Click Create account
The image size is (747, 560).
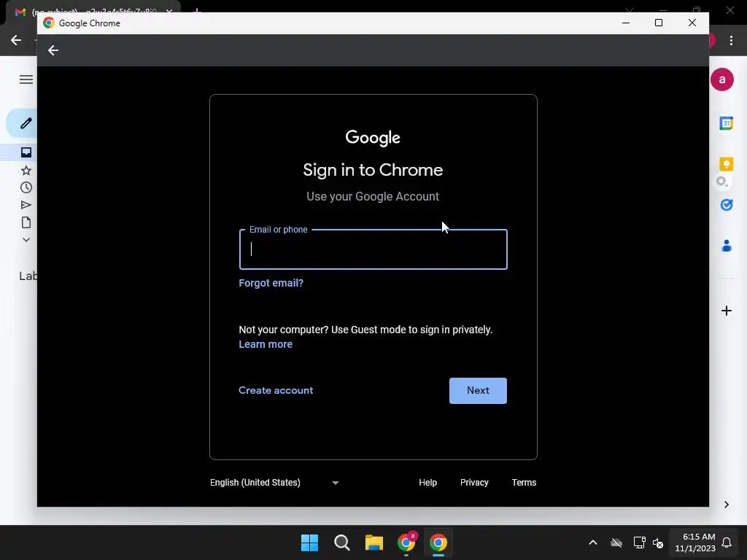[276, 391]
